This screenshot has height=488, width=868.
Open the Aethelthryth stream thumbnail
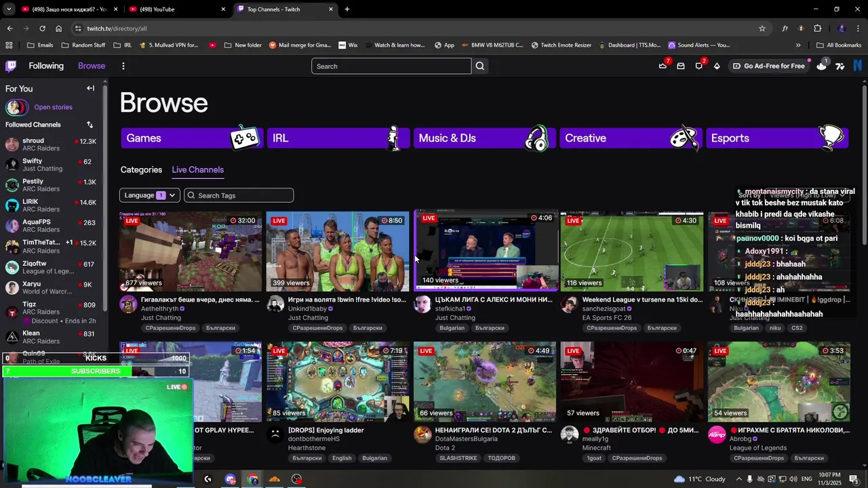coord(191,251)
